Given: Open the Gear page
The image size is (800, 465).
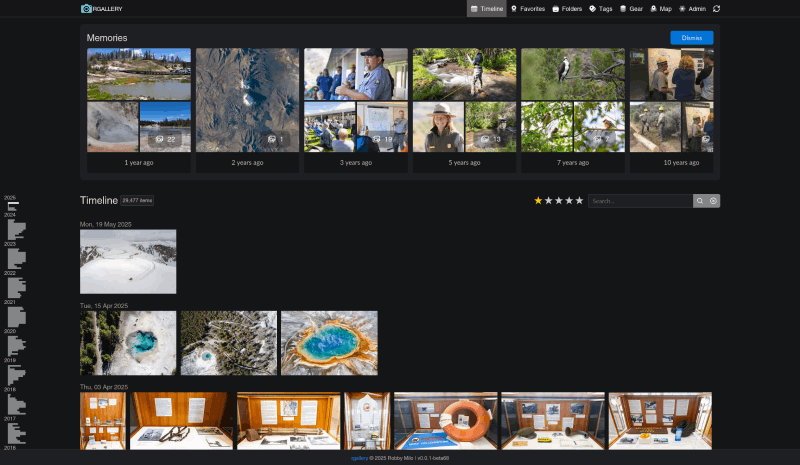Looking at the screenshot, I should (x=631, y=9).
